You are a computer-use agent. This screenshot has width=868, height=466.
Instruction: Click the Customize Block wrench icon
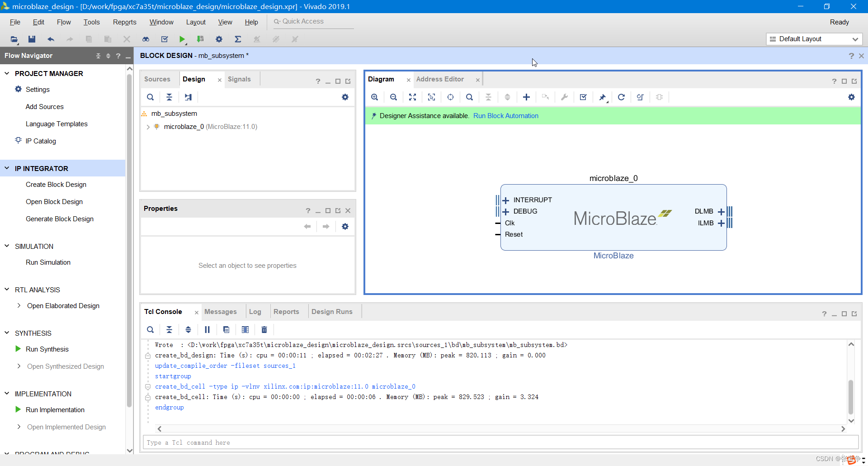[565, 97]
